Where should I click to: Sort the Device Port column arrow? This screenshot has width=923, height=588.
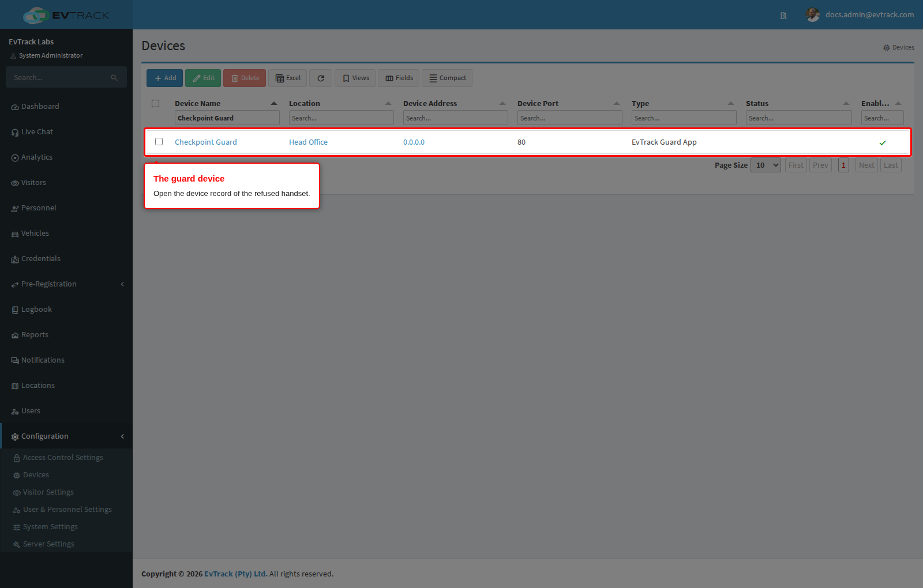click(x=617, y=104)
